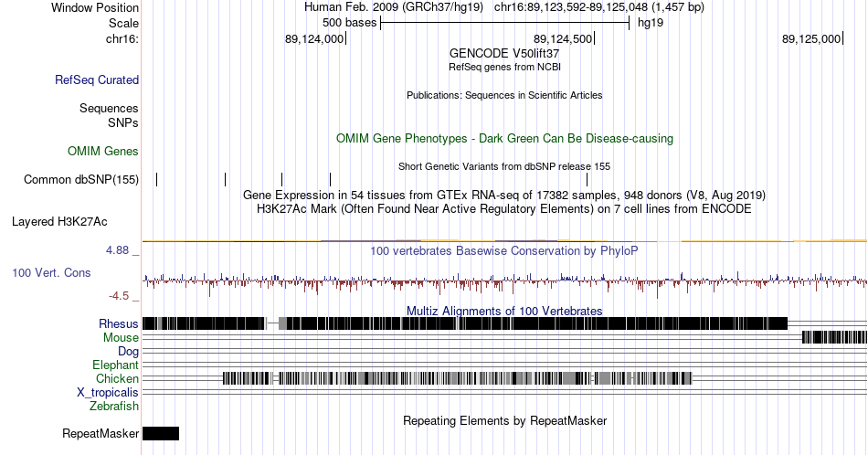Click the Chicken alignment label
Screen dimensions: 868x455
pos(117,378)
